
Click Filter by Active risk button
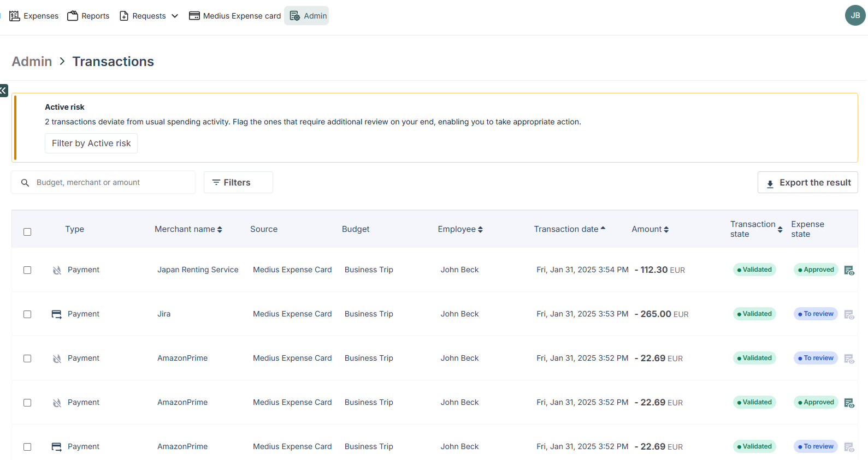pos(91,144)
